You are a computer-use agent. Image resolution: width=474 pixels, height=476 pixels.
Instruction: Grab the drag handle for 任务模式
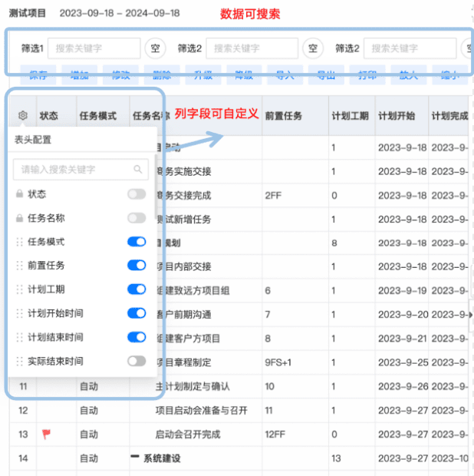coord(19,242)
